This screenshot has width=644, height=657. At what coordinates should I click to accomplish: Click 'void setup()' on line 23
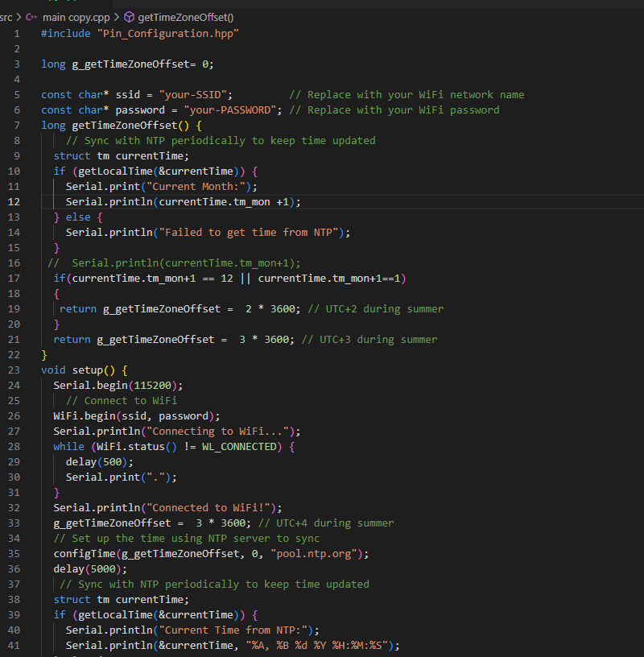(x=78, y=370)
